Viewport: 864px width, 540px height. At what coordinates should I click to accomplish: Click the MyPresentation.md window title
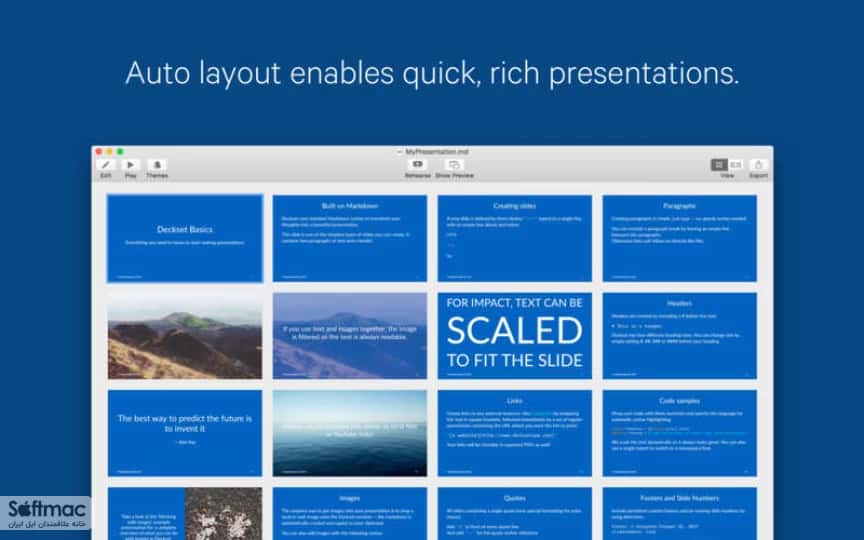coord(436,152)
